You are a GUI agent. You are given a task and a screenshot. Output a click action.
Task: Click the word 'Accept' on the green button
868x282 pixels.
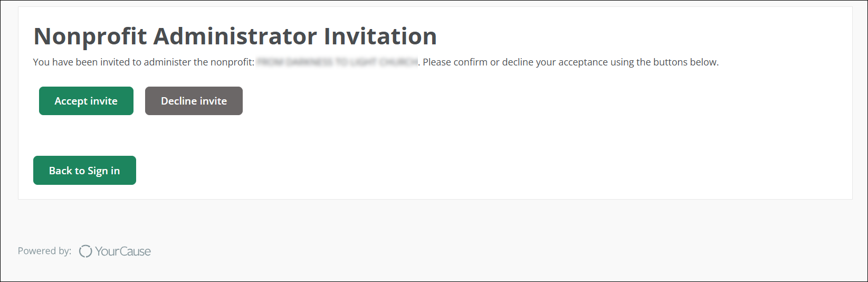(x=71, y=101)
